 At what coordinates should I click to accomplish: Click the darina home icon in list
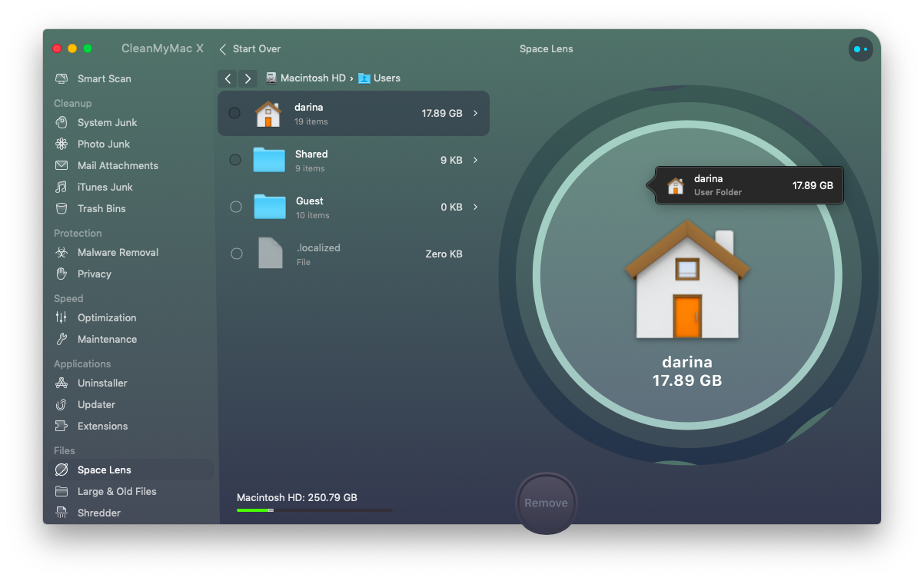click(268, 114)
